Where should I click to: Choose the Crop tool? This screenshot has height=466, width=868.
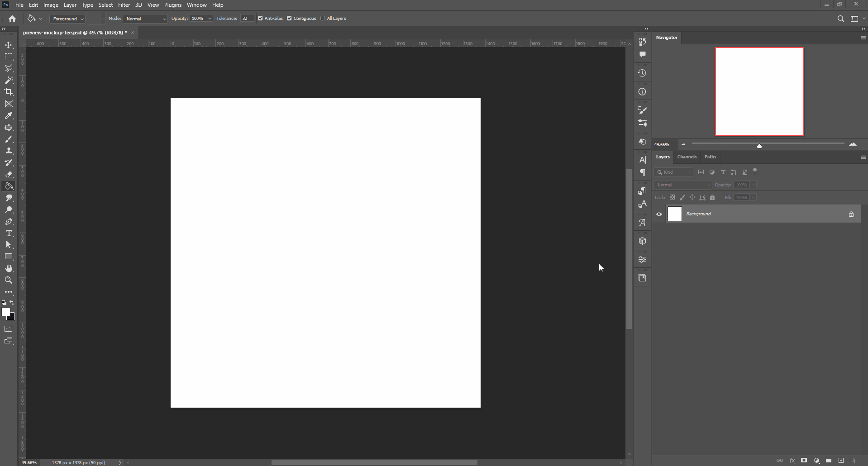click(9, 92)
